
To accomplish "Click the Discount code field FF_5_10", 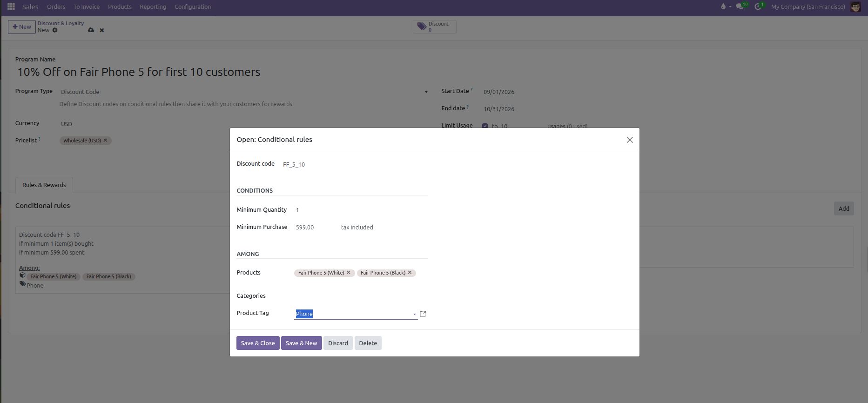I will pyautogui.click(x=355, y=164).
